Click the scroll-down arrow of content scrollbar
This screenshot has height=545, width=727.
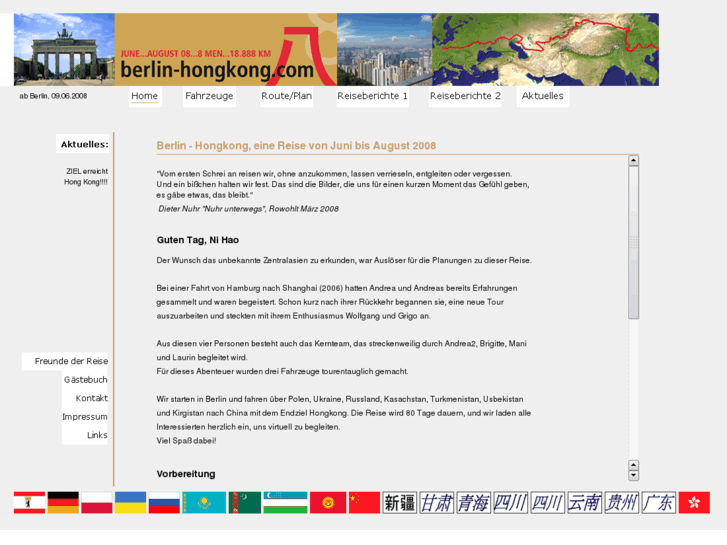(633, 475)
